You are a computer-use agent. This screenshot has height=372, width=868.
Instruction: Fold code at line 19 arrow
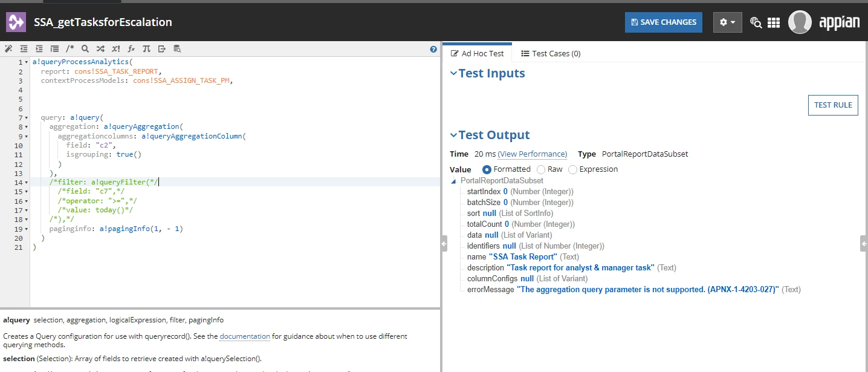coord(26,229)
